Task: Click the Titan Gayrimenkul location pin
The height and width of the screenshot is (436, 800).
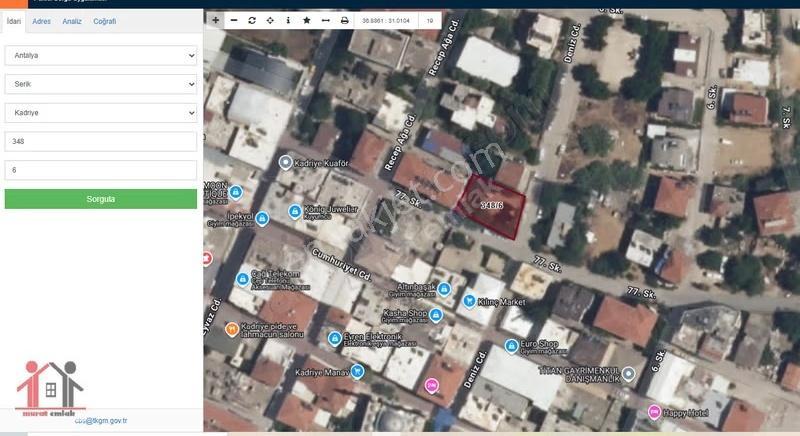Action: (x=629, y=374)
